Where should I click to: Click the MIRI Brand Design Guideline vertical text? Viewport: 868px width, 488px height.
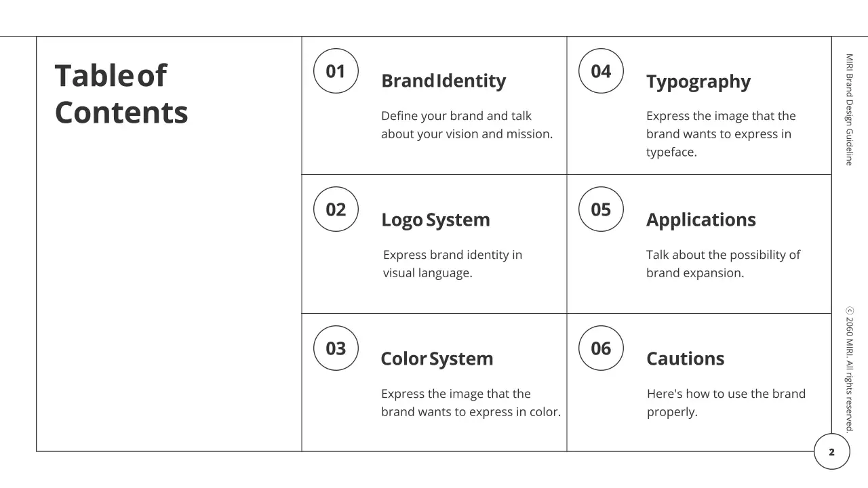point(849,110)
